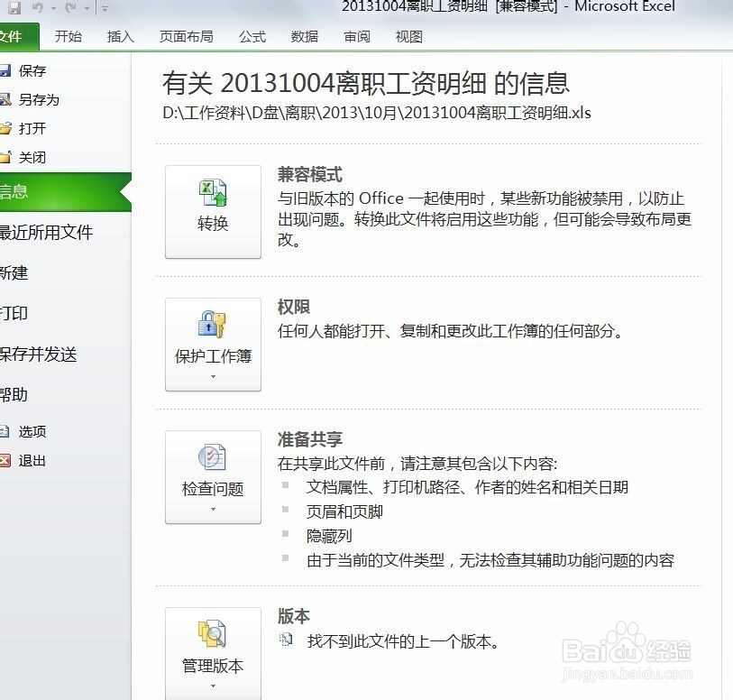Click the Undo icon
The width and height of the screenshot is (733, 700).
tap(38, 7)
